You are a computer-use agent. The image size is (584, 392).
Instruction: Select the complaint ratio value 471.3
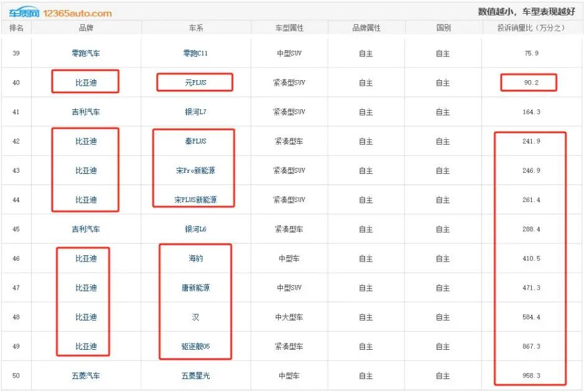coord(532,288)
